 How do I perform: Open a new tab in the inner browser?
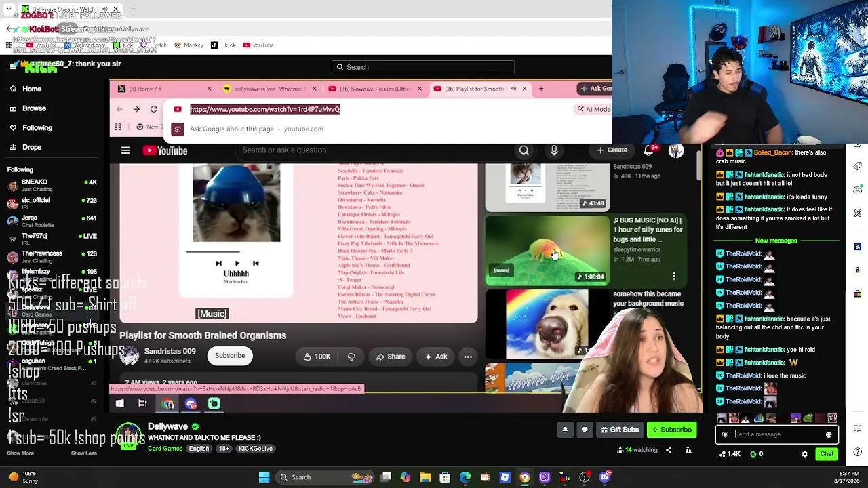pyautogui.click(x=541, y=89)
